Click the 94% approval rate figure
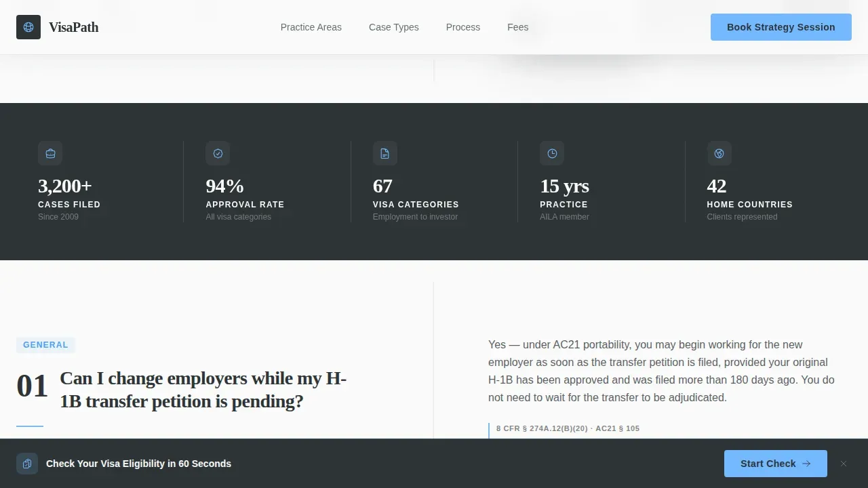The width and height of the screenshot is (868, 488). click(224, 186)
